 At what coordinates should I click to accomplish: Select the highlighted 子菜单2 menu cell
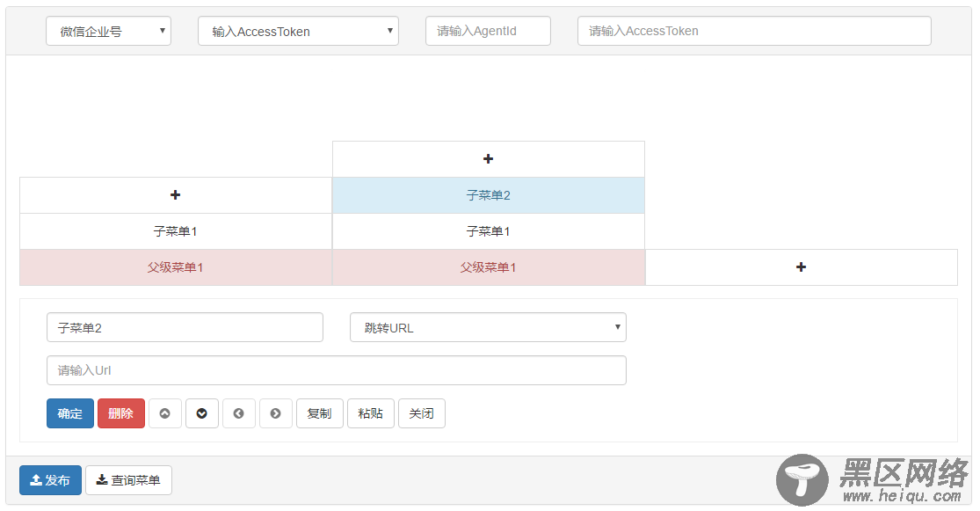tap(488, 195)
